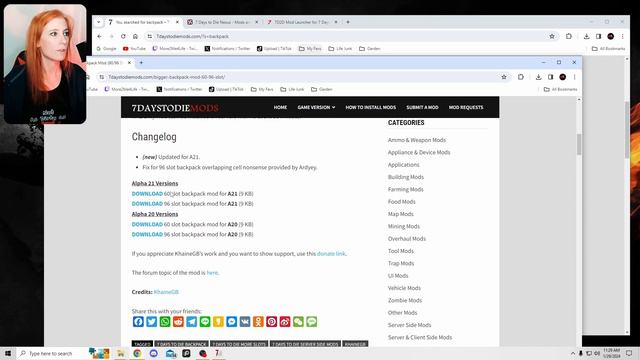
Task: Open Discord from the taskbar
Action: 153,353
